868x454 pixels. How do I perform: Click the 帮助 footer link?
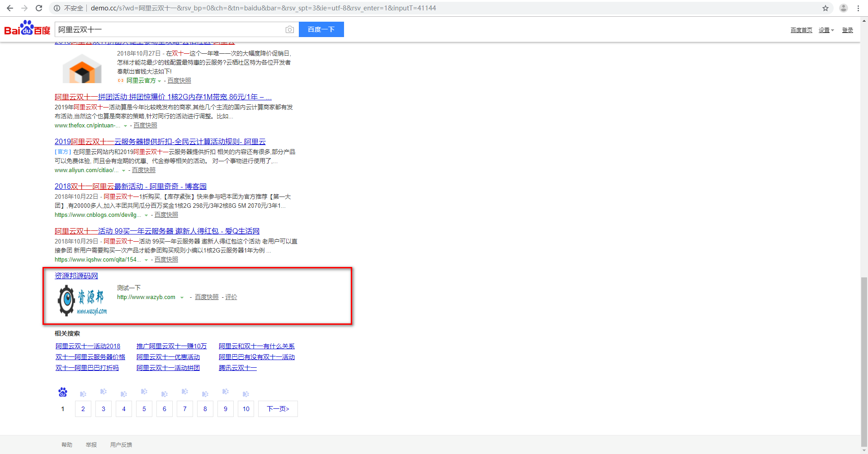coord(67,445)
